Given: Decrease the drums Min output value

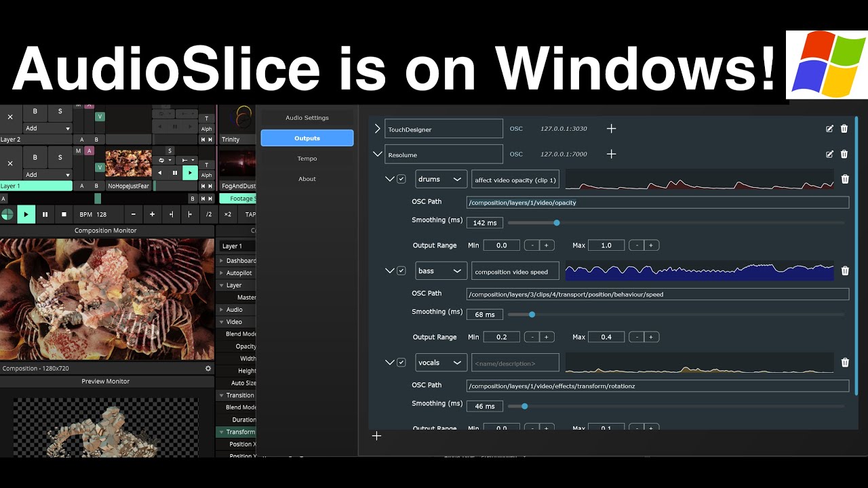Looking at the screenshot, I should pyautogui.click(x=532, y=245).
